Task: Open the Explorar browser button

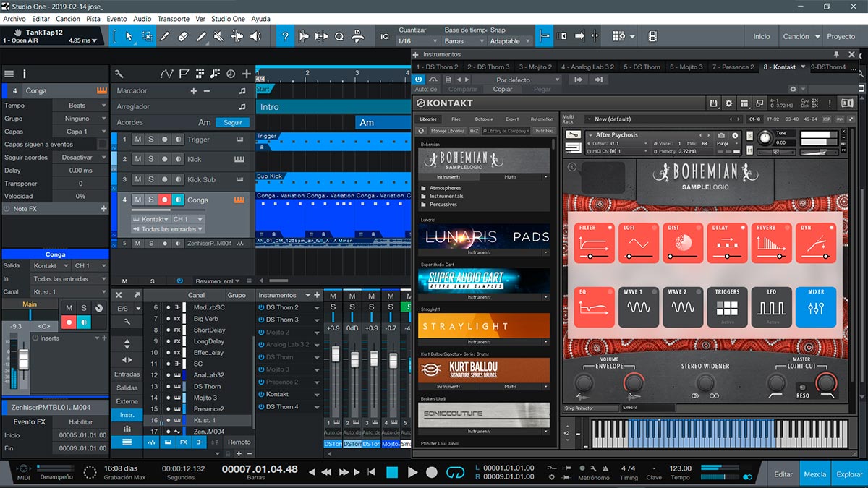Action: pyautogui.click(x=849, y=474)
